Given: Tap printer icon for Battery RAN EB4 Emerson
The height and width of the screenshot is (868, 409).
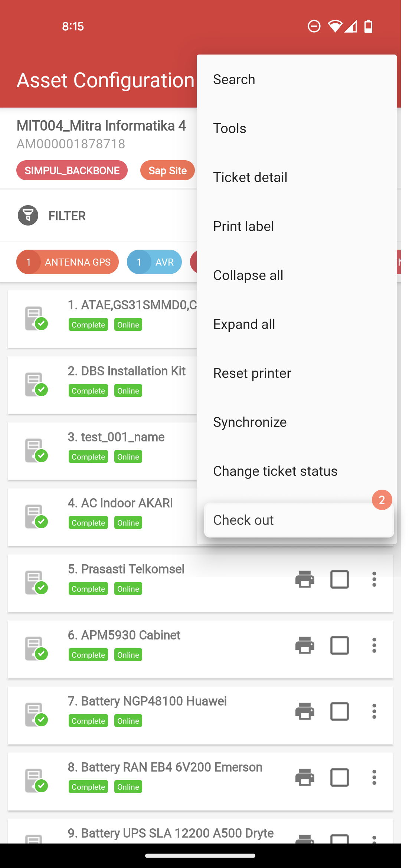Looking at the screenshot, I should click(x=305, y=777).
